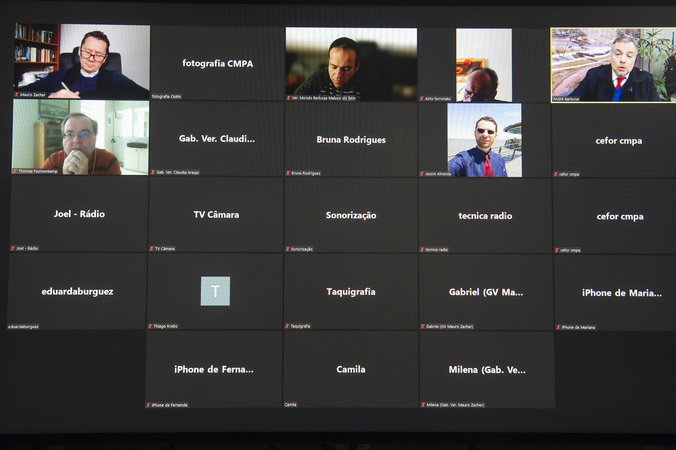Click the large 'tecnica radio' name
676x450 pixels.
click(x=485, y=216)
